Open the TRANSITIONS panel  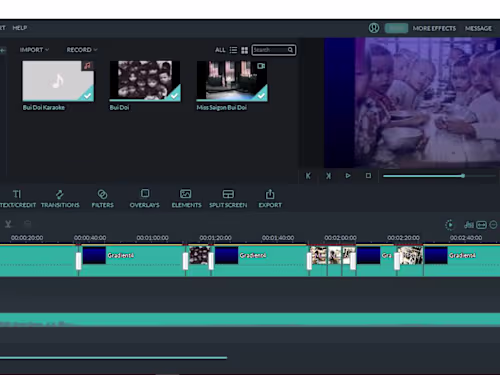pos(60,199)
